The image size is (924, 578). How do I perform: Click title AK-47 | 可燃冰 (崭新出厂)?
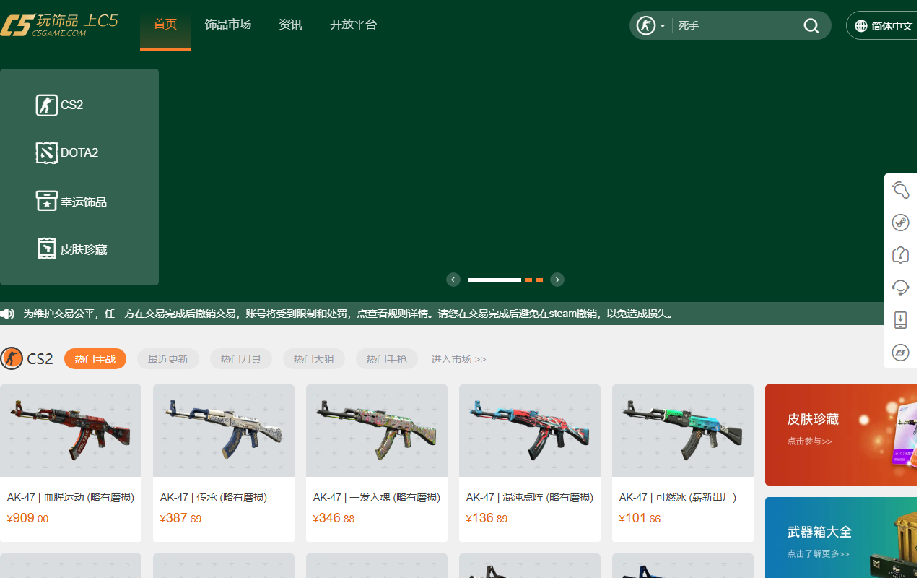678,497
